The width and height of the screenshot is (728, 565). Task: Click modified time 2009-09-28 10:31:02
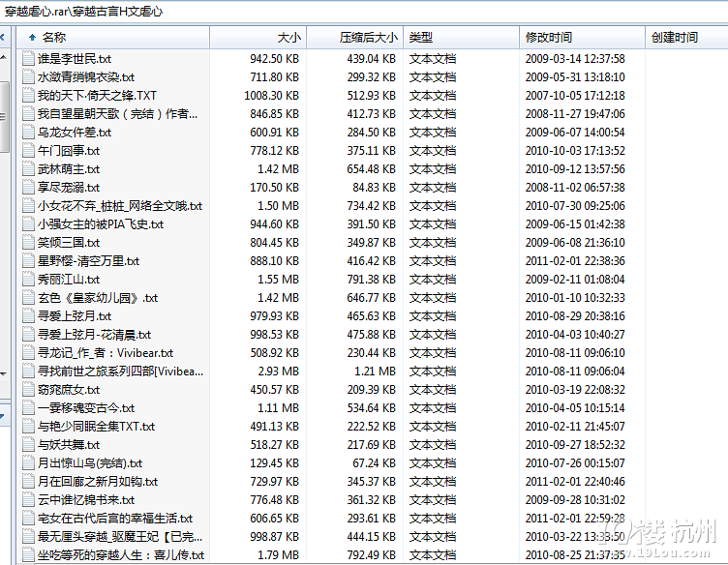pos(575,499)
